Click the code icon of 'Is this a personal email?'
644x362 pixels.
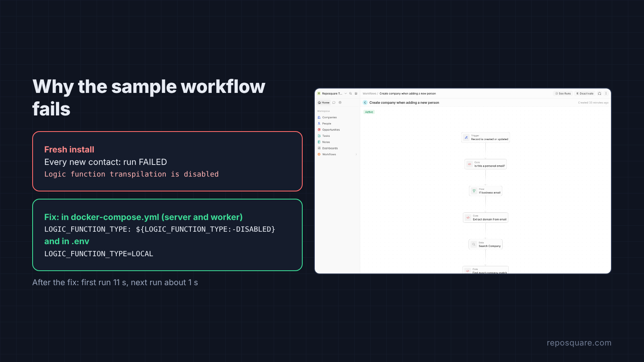pyautogui.click(x=470, y=164)
